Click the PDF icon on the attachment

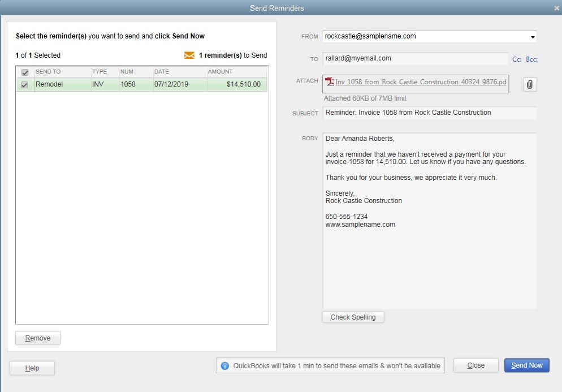(x=330, y=82)
